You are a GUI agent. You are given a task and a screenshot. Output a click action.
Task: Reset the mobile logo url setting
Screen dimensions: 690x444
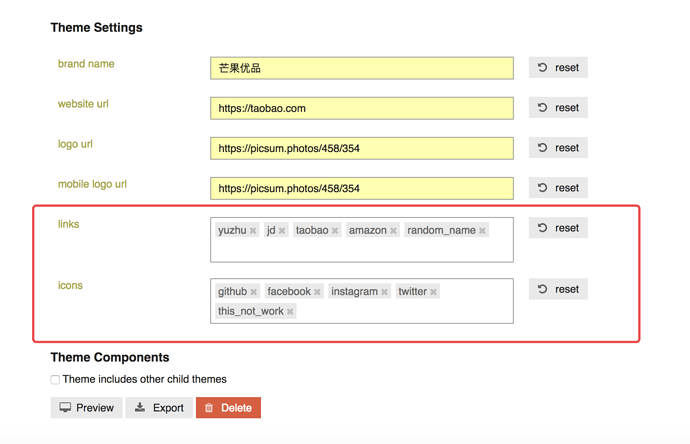click(558, 187)
